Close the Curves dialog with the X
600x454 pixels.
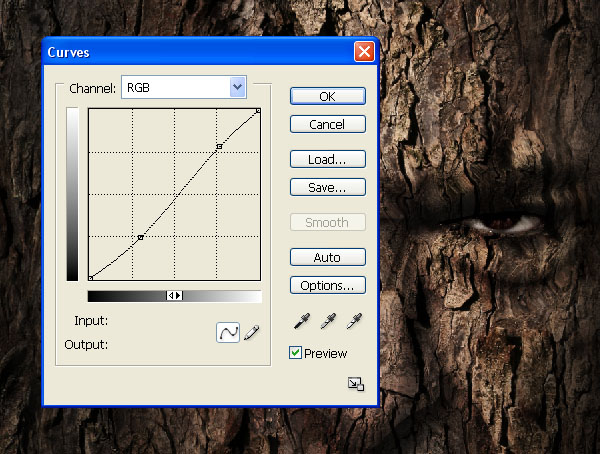[x=364, y=52]
